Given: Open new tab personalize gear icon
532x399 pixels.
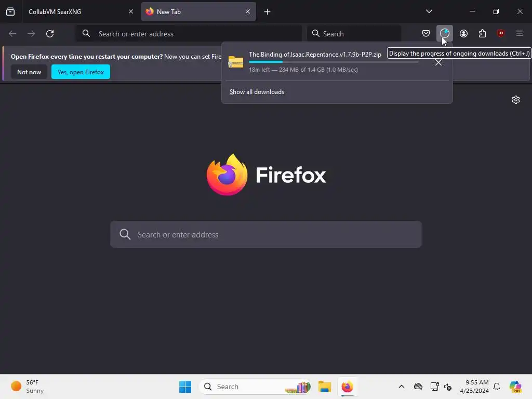Looking at the screenshot, I should click(x=516, y=100).
